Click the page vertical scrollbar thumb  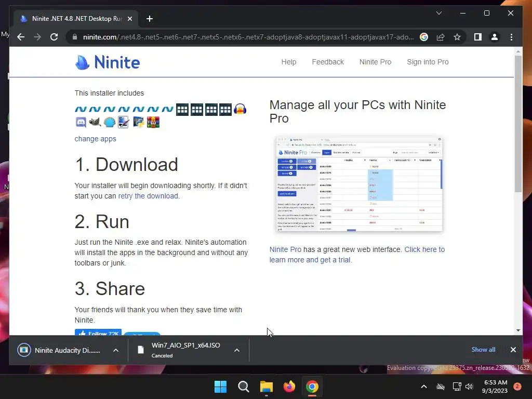tap(518, 124)
